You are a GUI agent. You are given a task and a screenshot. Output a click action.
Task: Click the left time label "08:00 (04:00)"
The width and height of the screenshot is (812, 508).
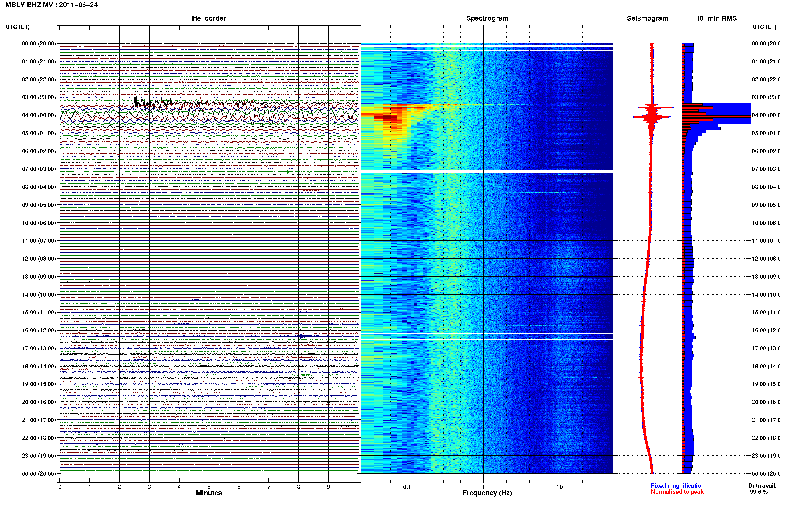coord(39,187)
